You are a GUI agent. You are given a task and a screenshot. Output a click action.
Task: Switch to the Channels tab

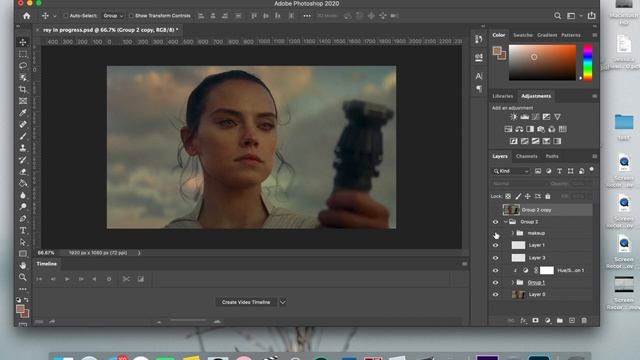point(527,156)
